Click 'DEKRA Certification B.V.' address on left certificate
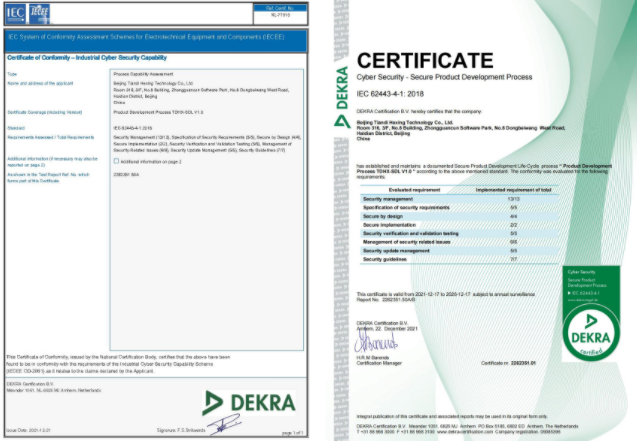The width and height of the screenshot is (637, 443). (54, 387)
